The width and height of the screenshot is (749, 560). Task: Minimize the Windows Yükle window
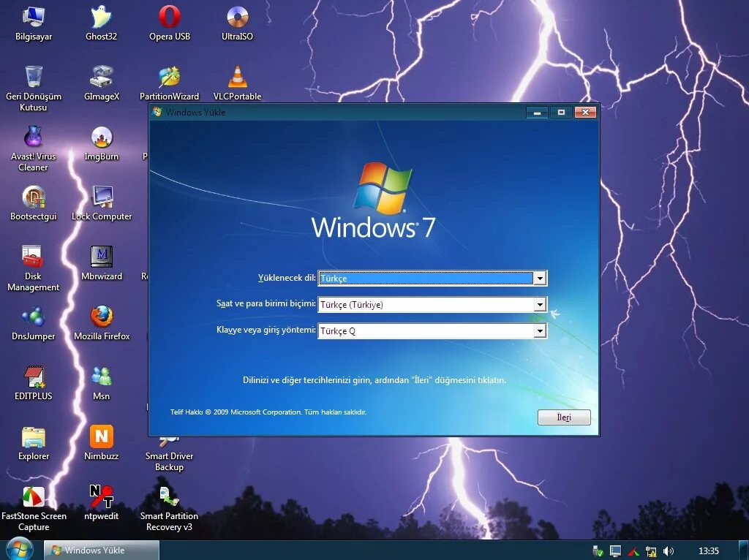point(538,112)
